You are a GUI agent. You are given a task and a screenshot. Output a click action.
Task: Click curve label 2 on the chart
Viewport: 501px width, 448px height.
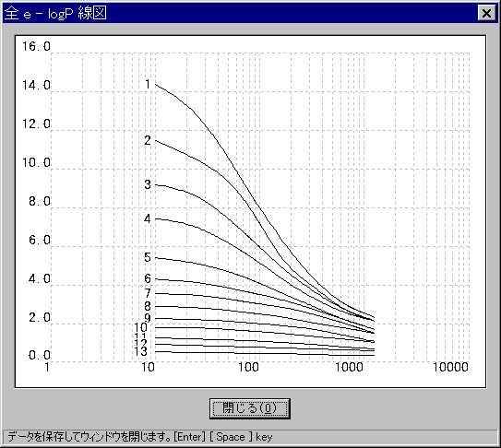(x=148, y=140)
